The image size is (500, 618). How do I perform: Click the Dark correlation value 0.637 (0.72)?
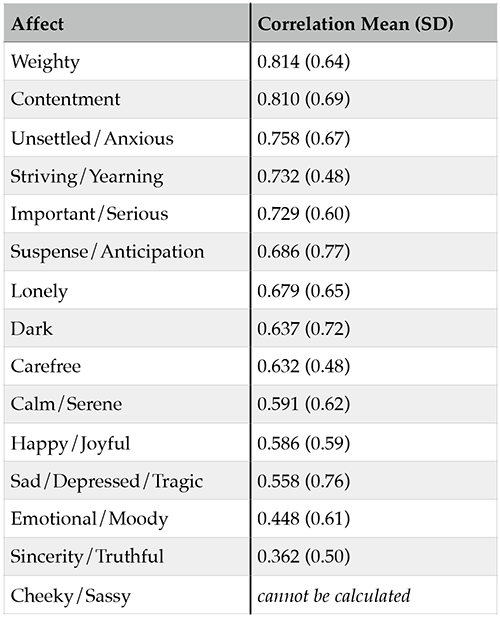(x=303, y=328)
